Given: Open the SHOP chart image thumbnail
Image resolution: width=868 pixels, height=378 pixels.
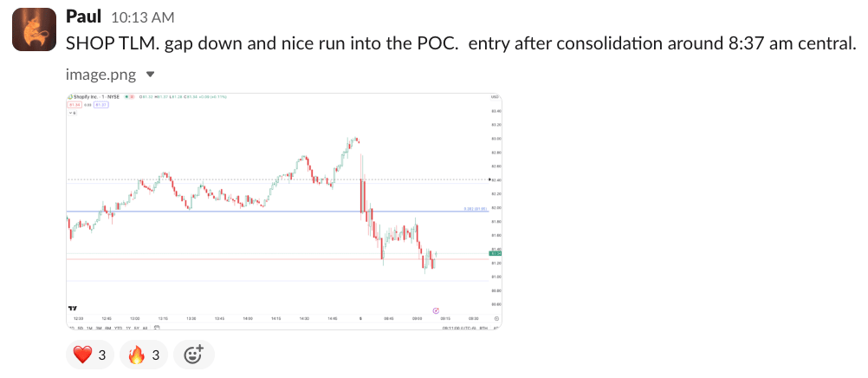Looking at the screenshot, I should (285, 211).
